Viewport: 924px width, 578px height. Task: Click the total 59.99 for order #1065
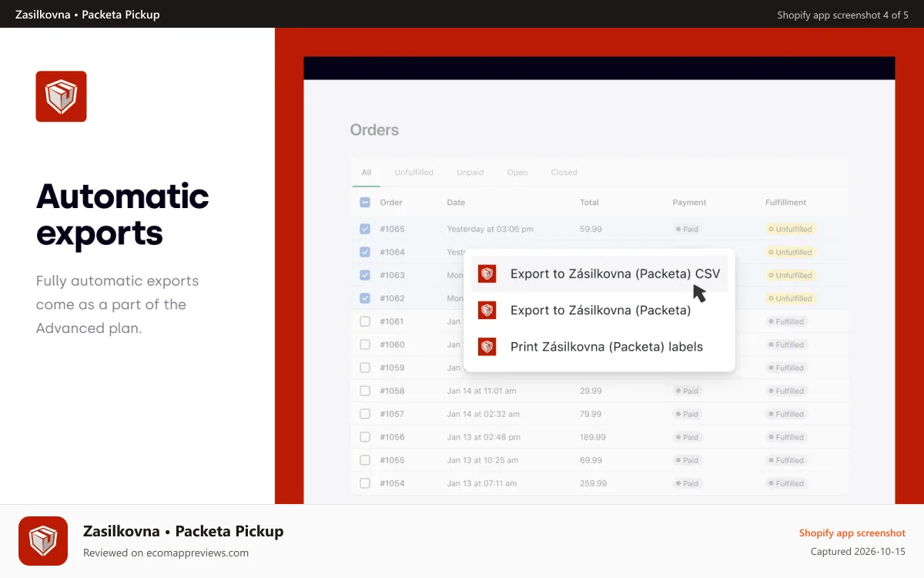coord(591,229)
